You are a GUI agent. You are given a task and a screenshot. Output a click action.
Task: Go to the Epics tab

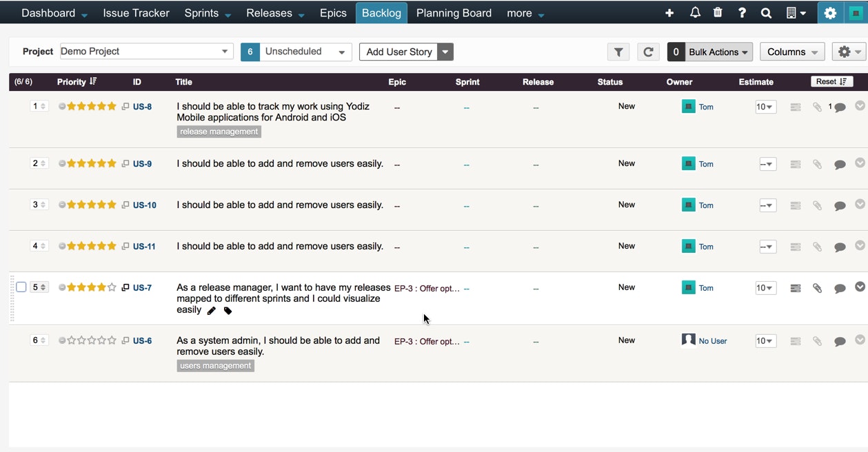click(333, 13)
